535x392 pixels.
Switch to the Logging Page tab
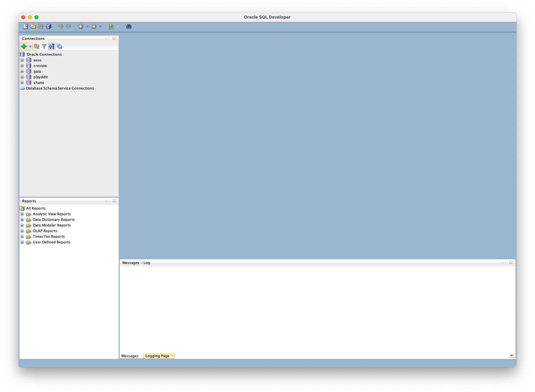[157, 356]
